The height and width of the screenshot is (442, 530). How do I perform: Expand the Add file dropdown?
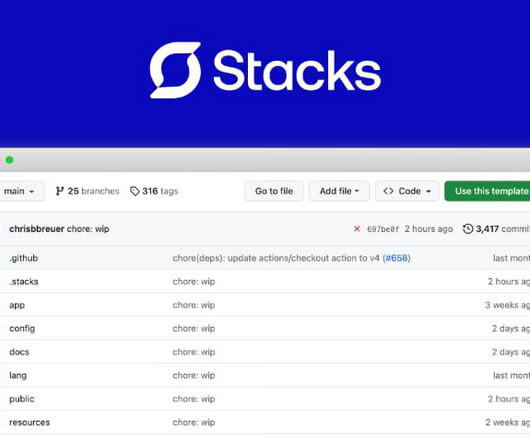point(339,191)
